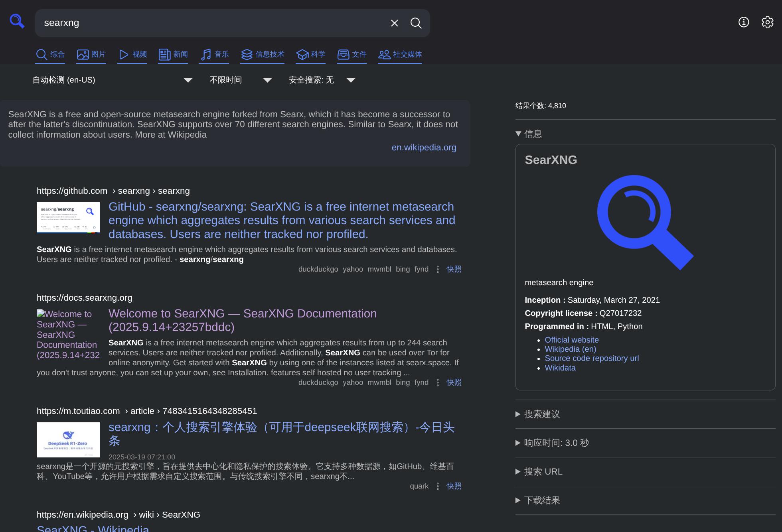This screenshot has height=532, width=782.
Task: Open the en.wikipedia.org answer source link
Action: [x=424, y=148]
